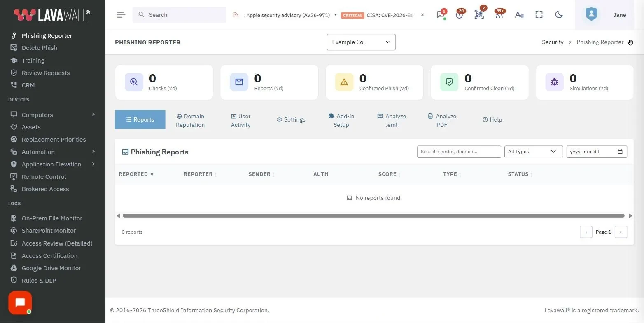Screen dimensions: 644x323
Task: Go to previous page arrow button
Action: 586,232
